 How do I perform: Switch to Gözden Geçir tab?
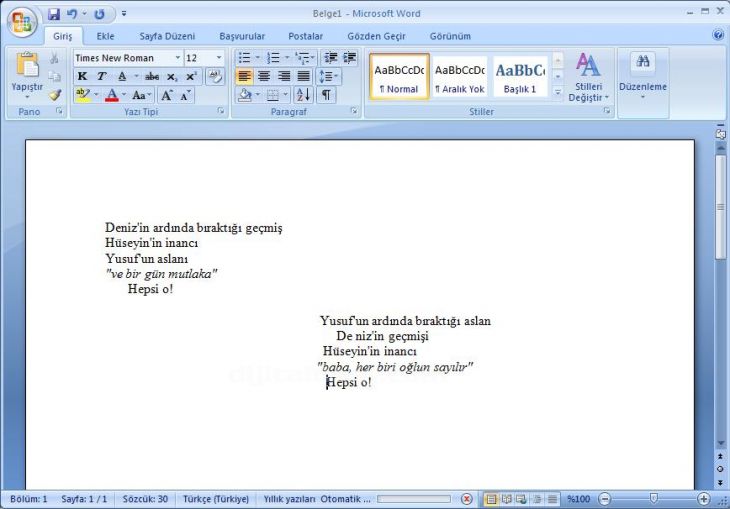click(x=376, y=36)
